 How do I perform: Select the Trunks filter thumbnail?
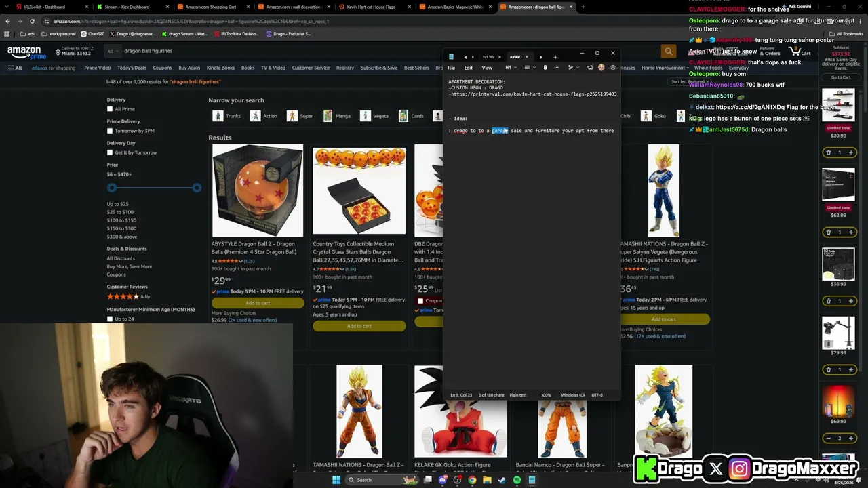coord(218,116)
